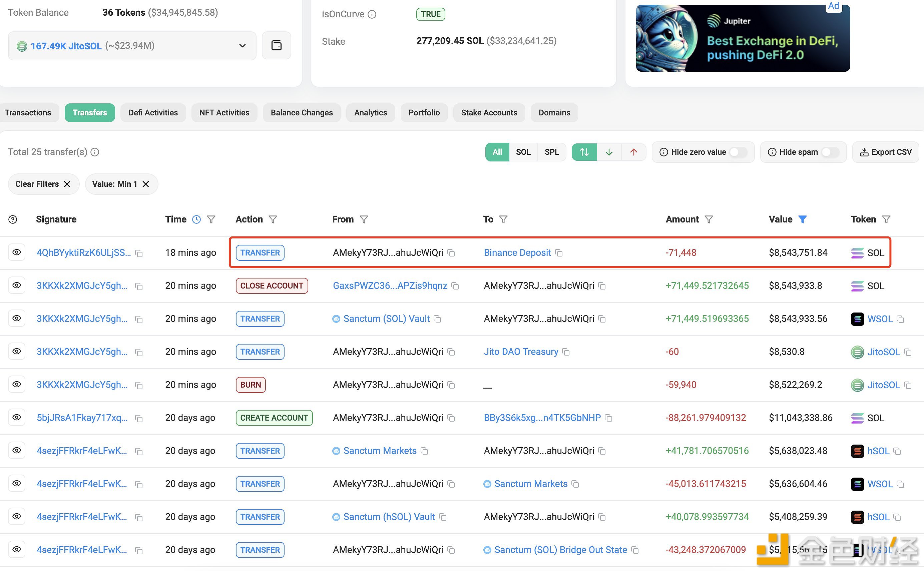Switch to the NFT Activities tab

click(224, 113)
